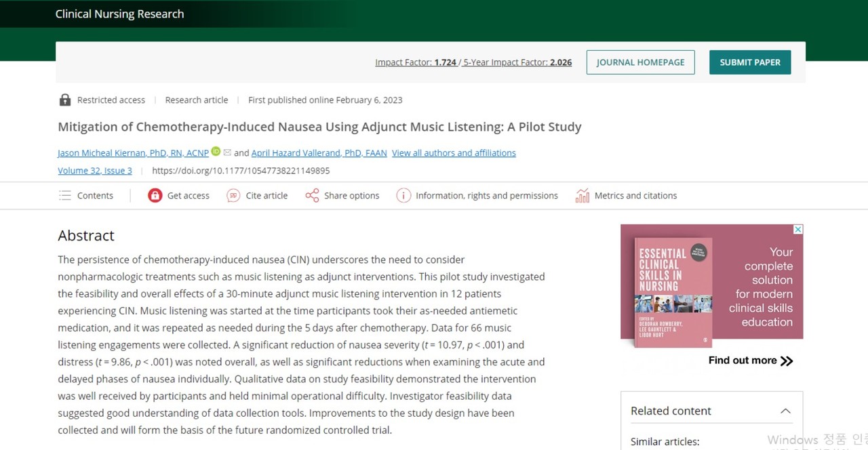Image resolution: width=868 pixels, height=450 pixels.
Task: Open the Clinical Nursing Research journal title
Action: tap(119, 14)
